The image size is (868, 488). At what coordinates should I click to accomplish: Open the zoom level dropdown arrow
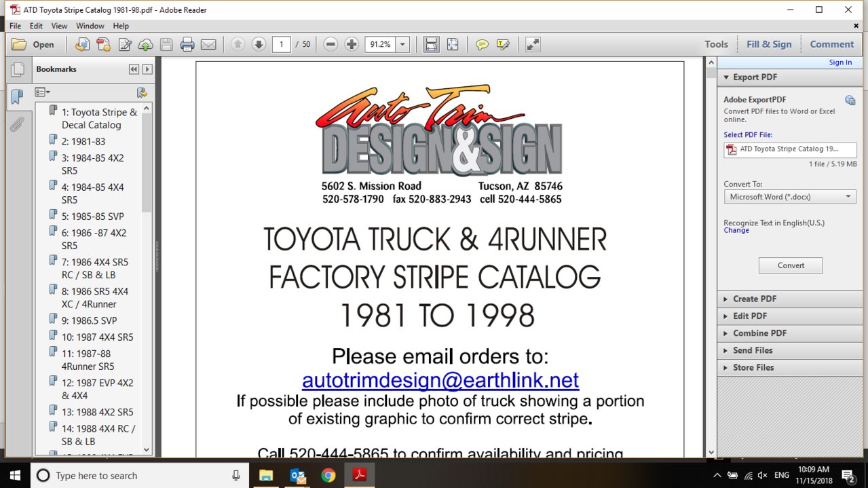[x=402, y=44]
